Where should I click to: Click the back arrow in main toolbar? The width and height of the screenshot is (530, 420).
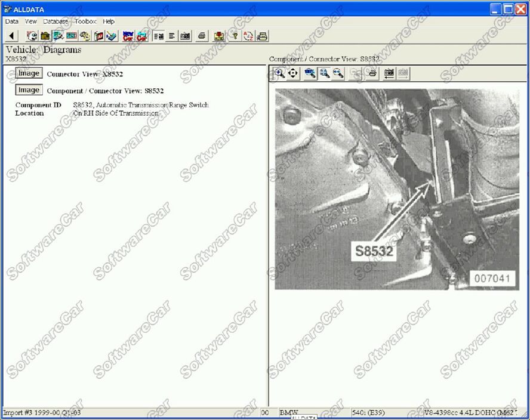pyautogui.click(x=12, y=36)
